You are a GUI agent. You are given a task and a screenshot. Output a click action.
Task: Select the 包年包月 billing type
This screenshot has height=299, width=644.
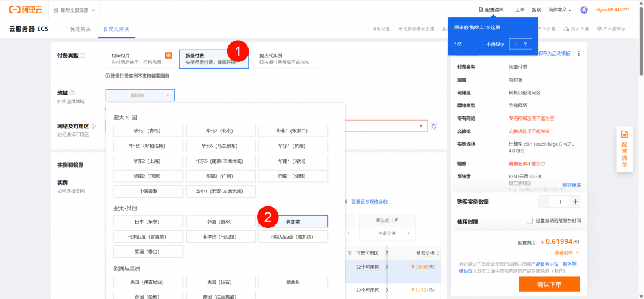pos(140,59)
